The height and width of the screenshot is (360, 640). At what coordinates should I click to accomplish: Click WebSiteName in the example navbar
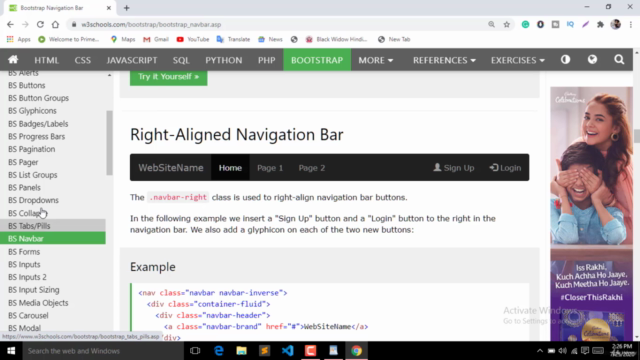click(x=171, y=168)
